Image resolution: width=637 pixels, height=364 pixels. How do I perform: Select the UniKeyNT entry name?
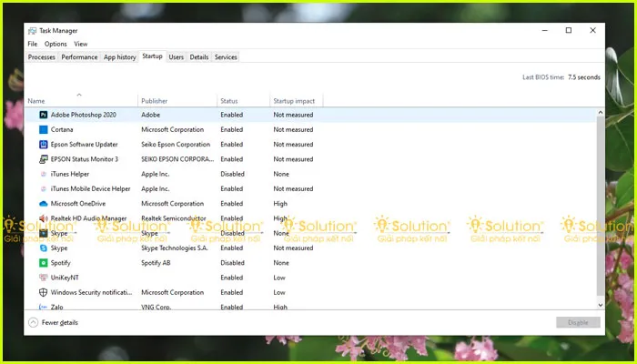(65, 278)
